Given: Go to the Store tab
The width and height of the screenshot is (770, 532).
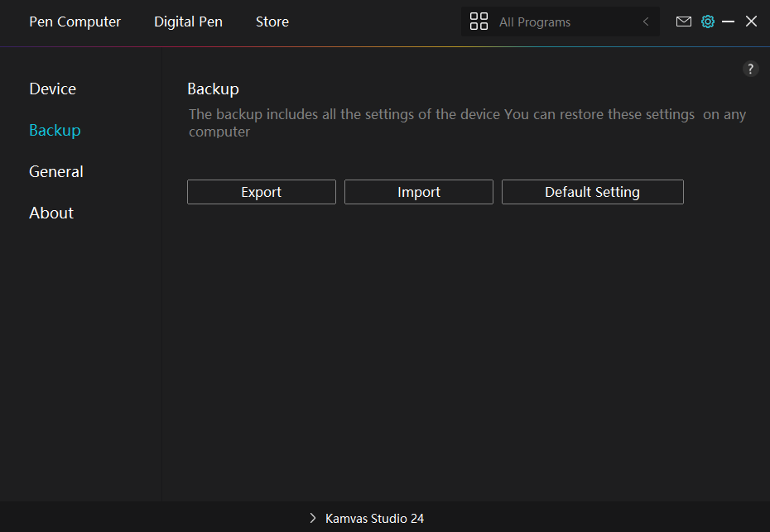Looking at the screenshot, I should coord(272,22).
